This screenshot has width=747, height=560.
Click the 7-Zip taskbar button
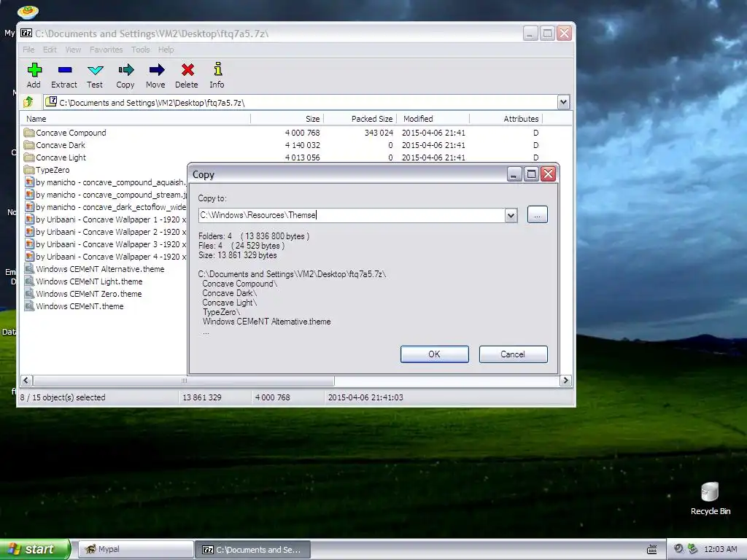[x=253, y=550]
